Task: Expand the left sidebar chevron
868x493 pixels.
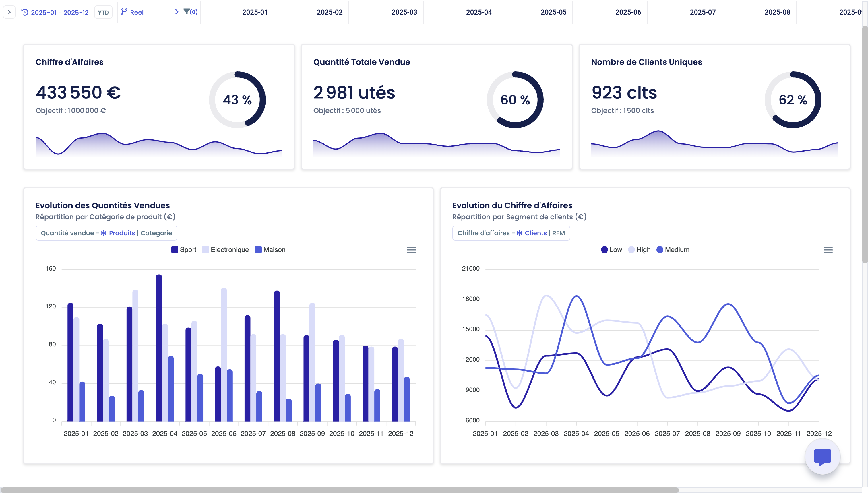Action: point(9,12)
